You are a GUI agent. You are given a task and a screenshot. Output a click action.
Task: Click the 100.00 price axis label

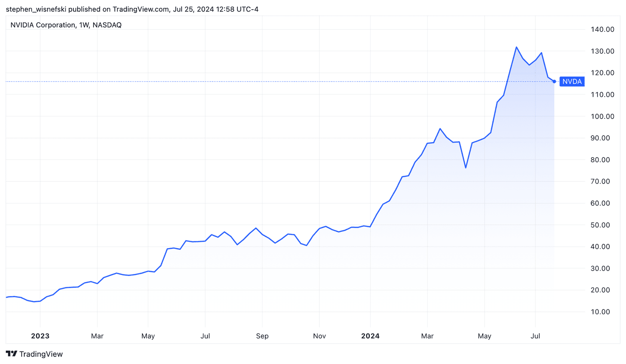[x=602, y=116]
